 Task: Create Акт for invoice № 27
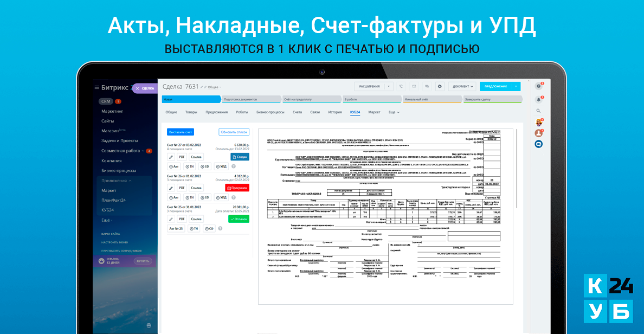click(174, 166)
